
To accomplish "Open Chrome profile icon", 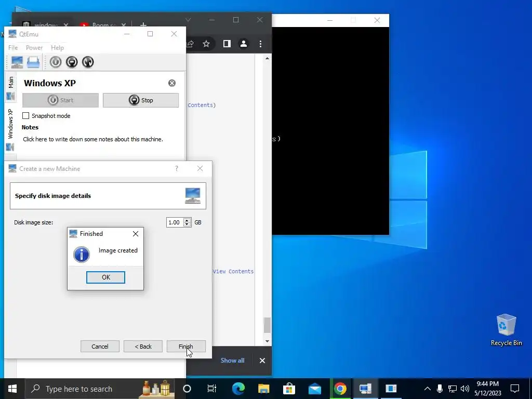I will (x=244, y=44).
